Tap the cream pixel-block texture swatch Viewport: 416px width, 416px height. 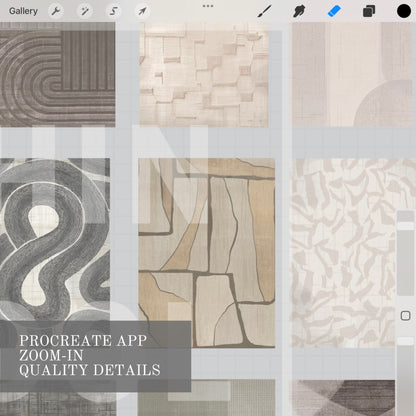tap(204, 75)
